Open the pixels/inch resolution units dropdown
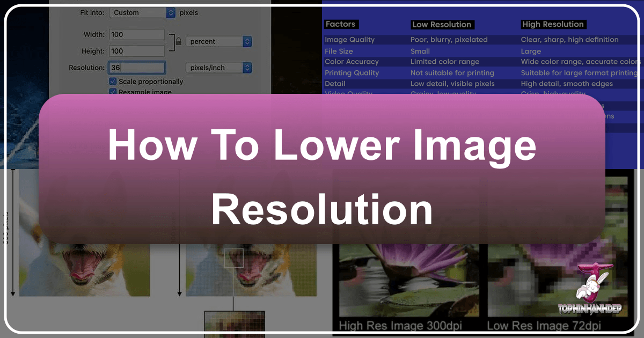Screen dimensions: 644x338 click(x=215, y=68)
